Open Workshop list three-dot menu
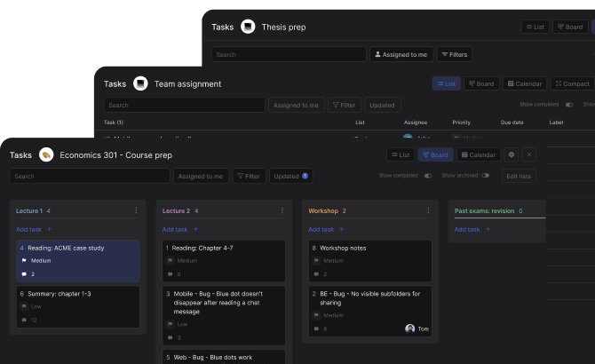 [428, 210]
